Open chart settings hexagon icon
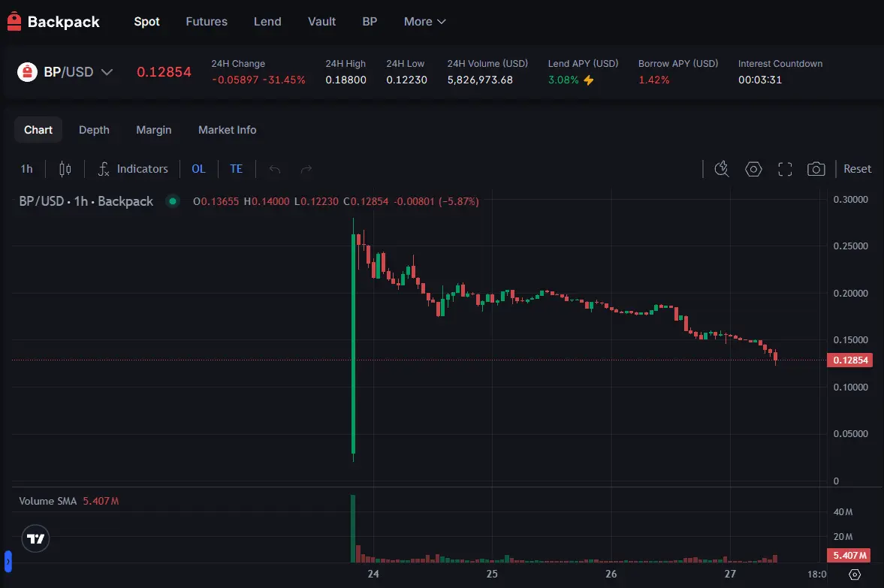The width and height of the screenshot is (884, 588). coord(753,169)
